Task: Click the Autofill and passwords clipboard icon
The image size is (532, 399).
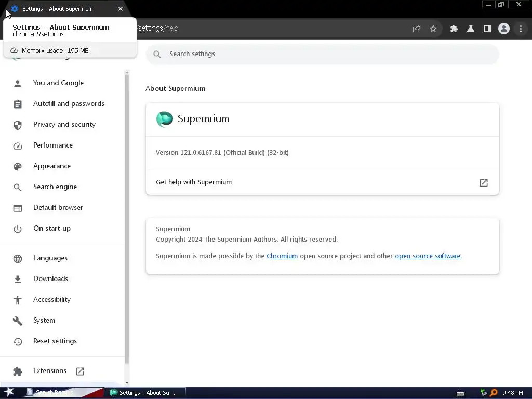Action: 18,104
